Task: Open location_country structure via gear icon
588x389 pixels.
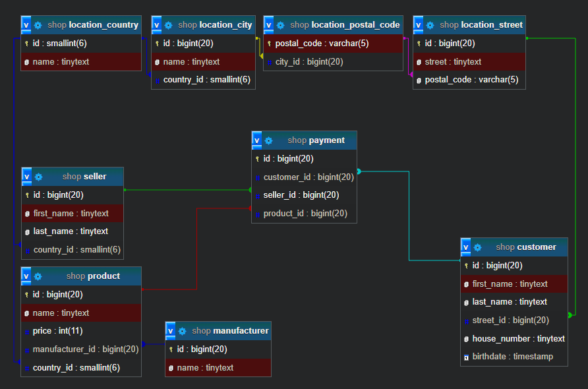Action: click(x=38, y=24)
